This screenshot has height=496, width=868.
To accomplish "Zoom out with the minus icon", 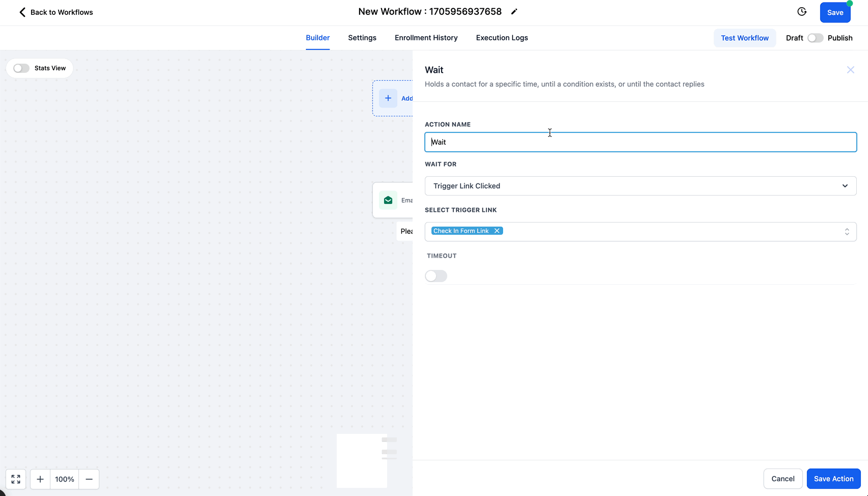I will coord(89,479).
